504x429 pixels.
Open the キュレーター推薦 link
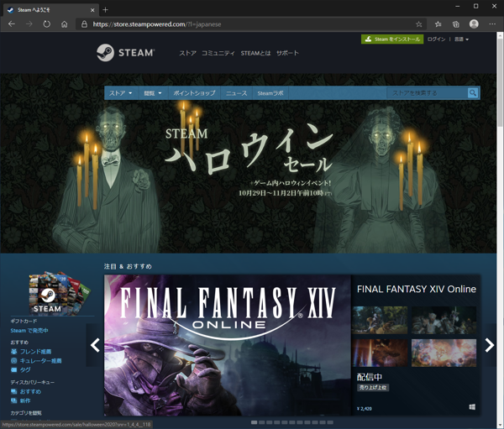(x=40, y=360)
